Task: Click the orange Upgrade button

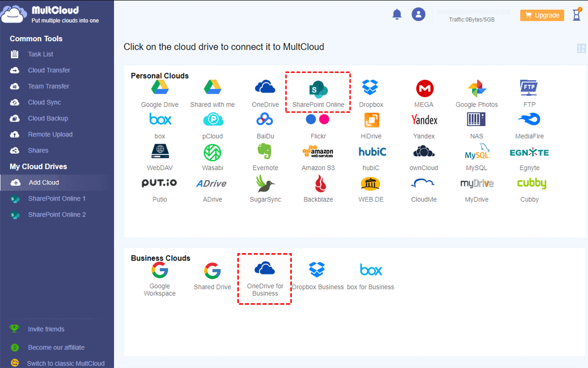Action: point(542,15)
